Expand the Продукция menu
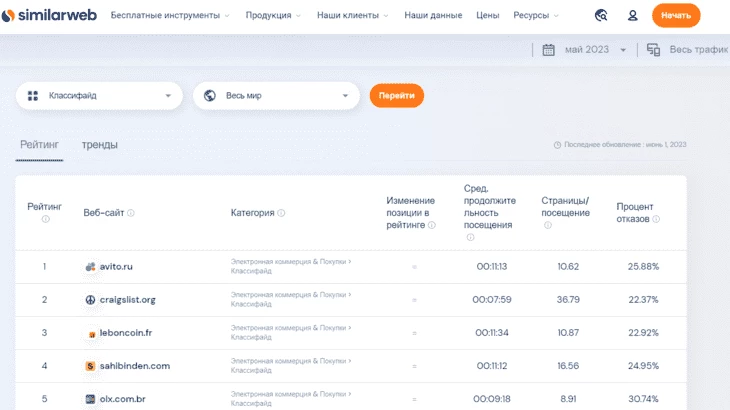Screen dimensions: 730x410 point(273,15)
